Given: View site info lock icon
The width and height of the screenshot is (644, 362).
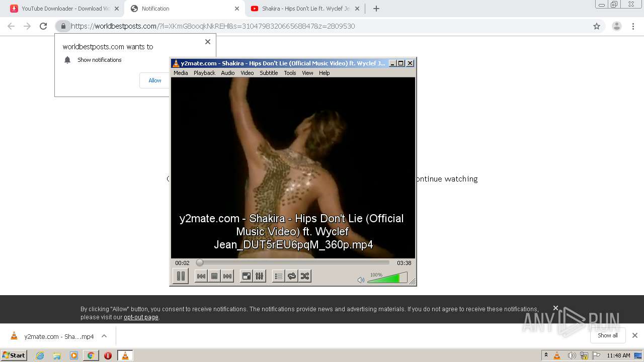Looking at the screenshot, I should (x=63, y=26).
